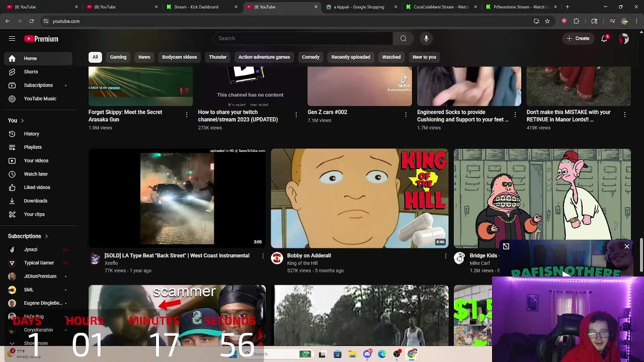
Task: Open Downloads in sidebar
Action: 38,201
